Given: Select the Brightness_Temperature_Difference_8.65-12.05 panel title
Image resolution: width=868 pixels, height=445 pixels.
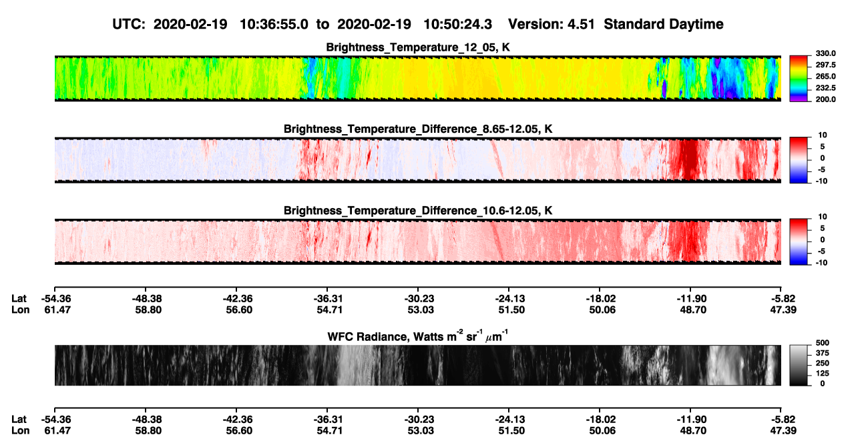Looking at the screenshot, I should (x=418, y=129).
